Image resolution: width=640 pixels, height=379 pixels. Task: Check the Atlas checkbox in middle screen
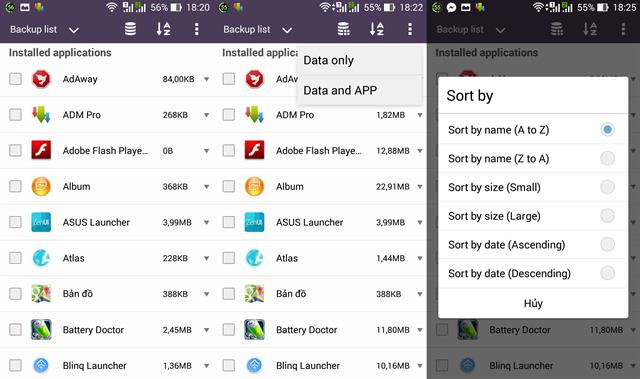click(229, 258)
